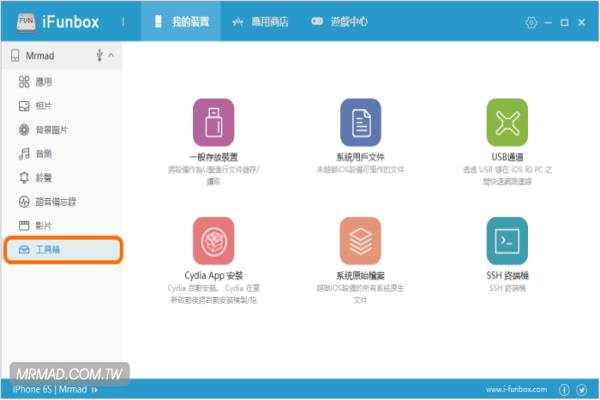This screenshot has width=600, height=400.
Task: Open the 應用 apps sidebar item
Action: [x=35, y=82]
